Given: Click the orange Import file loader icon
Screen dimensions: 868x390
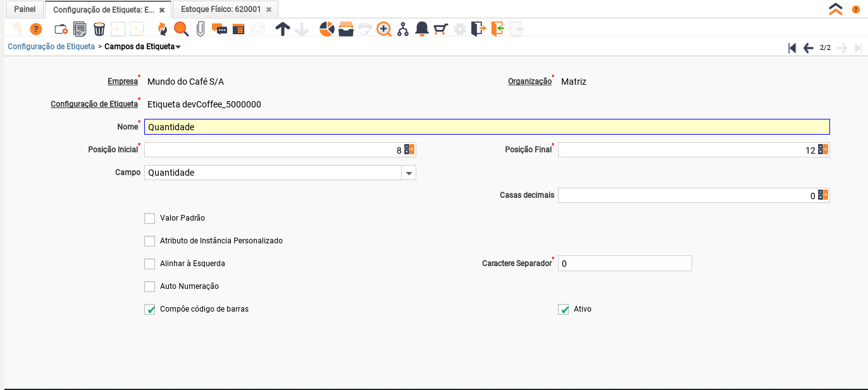Looking at the screenshot, I should (x=497, y=29).
